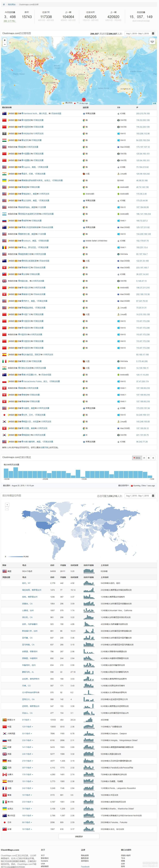Image resolution: width=159 pixels, height=868 pixels.
Task: Open the My Websites (我的网站) breadcrumb
Action: [12, 5]
